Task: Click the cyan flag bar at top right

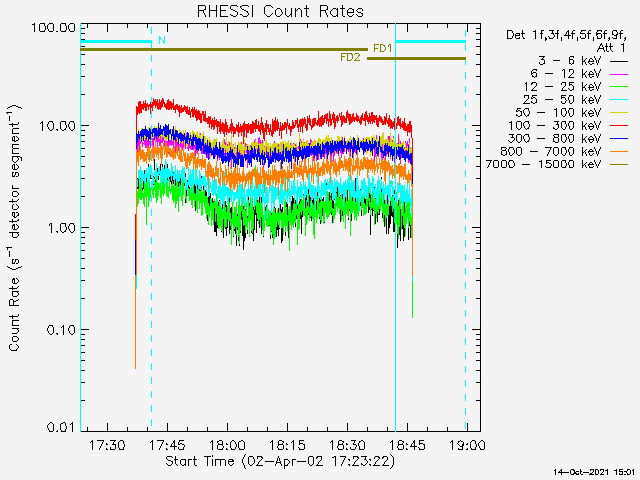Action: tap(431, 42)
